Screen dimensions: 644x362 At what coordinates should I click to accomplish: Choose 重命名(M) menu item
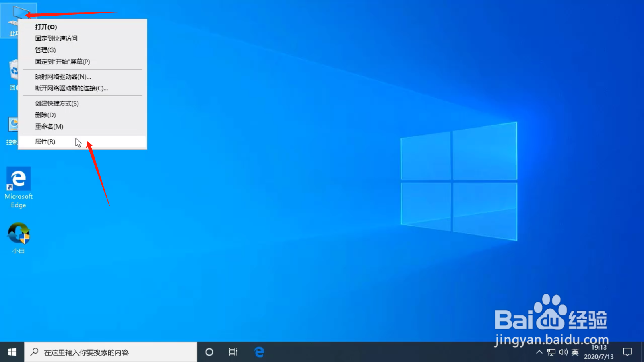[x=83, y=127]
